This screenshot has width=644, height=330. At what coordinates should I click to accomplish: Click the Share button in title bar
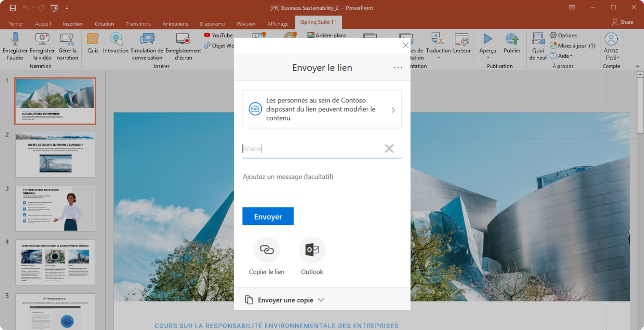point(622,22)
